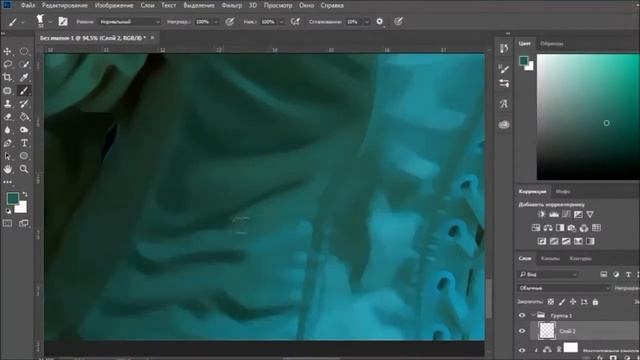
Task: Toggle lock all padlock
Action: [x=596, y=302]
